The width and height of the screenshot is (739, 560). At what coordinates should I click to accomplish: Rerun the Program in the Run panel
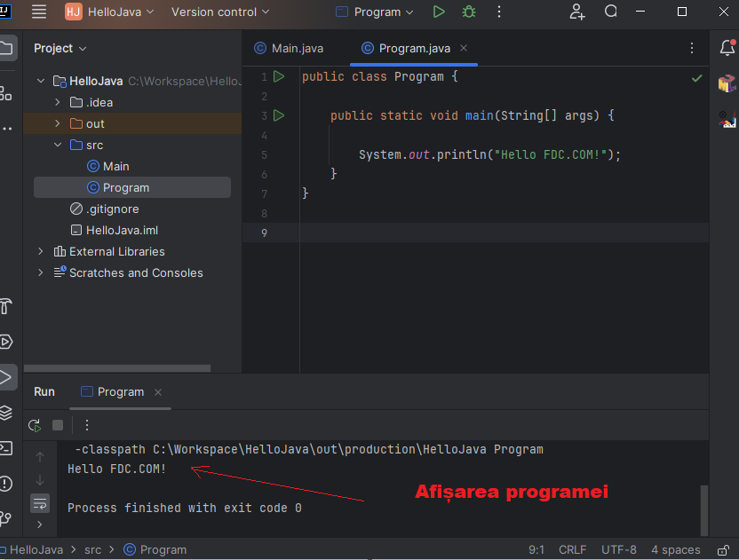pos(35,425)
